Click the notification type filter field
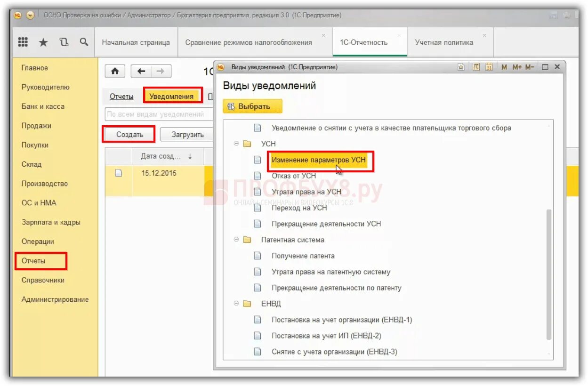This screenshot has height=386, width=588. pyautogui.click(x=159, y=114)
